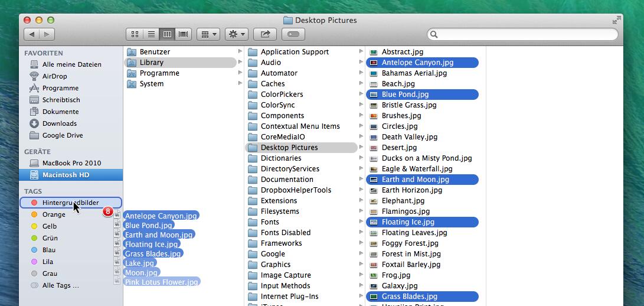Switch to icon view
The image size is (644, 306).
(x=135, y=34)
